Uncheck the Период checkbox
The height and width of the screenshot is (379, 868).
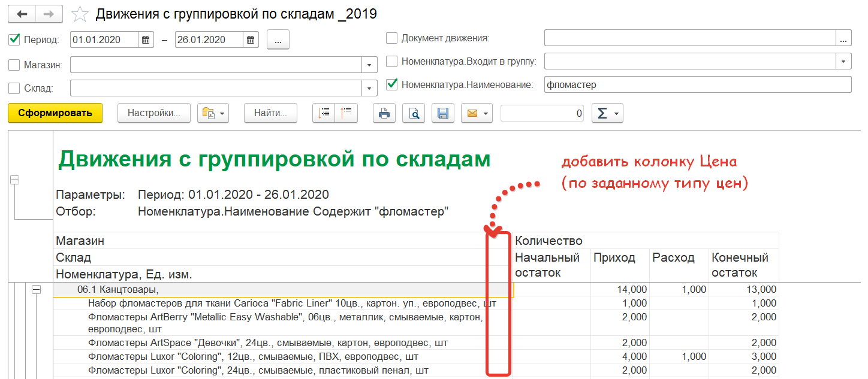pyautogui.click(x=14, y=40)
